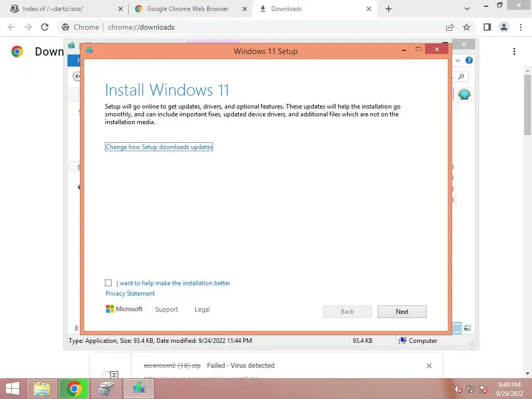Switch Explorer to large icons view

click(x=467, y=328)
